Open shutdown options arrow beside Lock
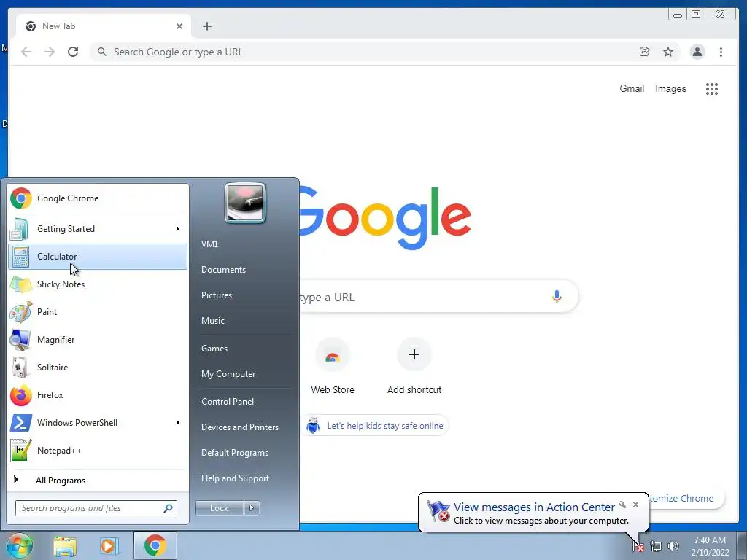The height and width of the screenshot is (560, 747). click(x=252, y=508)
